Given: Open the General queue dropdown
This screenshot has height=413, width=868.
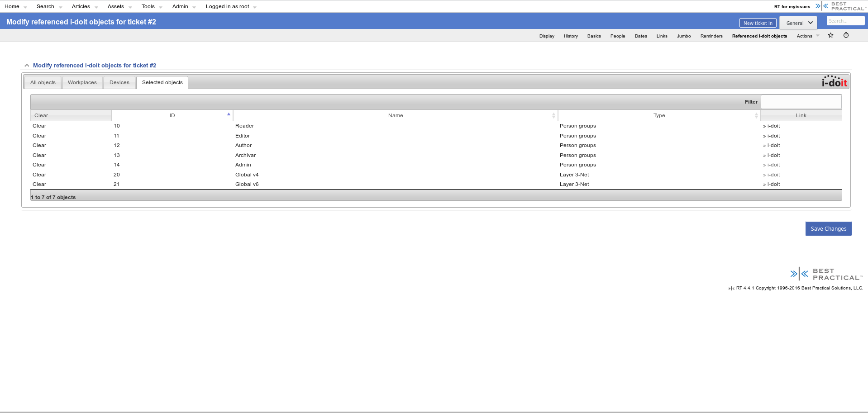Looking at the screenshot, I should coord(798,23).
